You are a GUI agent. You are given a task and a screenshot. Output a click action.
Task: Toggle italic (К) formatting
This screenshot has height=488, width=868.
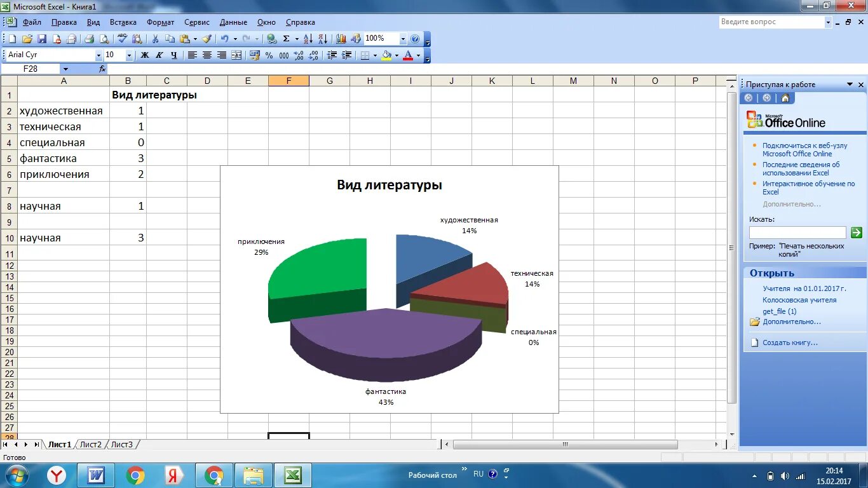coord(159,55)
